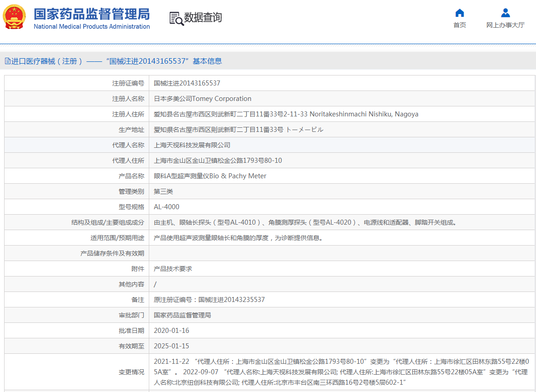Click the National Medical Products Administration subtitle
The image size is (536, 392).
coord(91,26)
